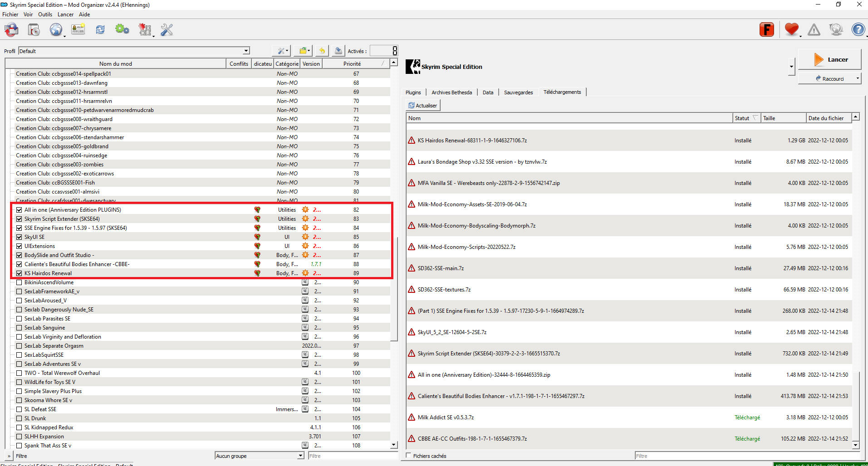Open the red heart endorse dropdown
The image size is (868, 466).
(792, 30)
